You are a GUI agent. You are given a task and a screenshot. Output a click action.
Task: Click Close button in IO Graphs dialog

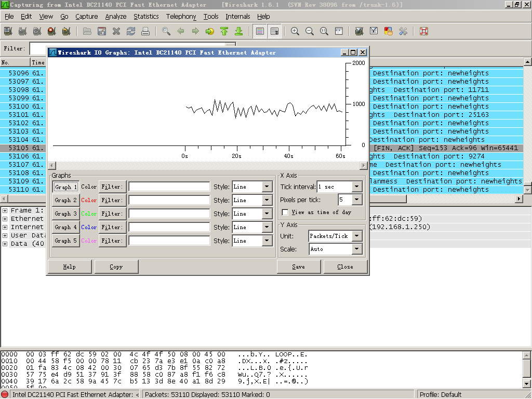pos(345,267)
